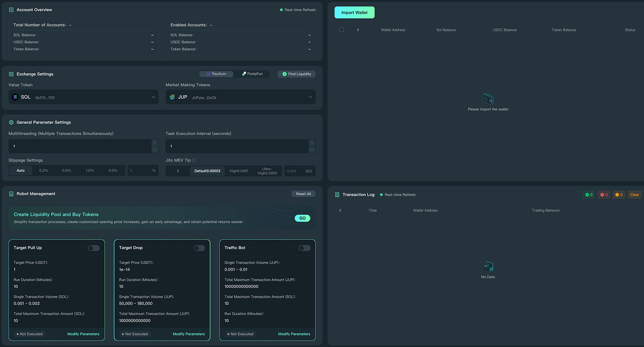This screenshot has width=644, height=347.
Task: Click the Raydium logo icon
Action: point(208,74)
